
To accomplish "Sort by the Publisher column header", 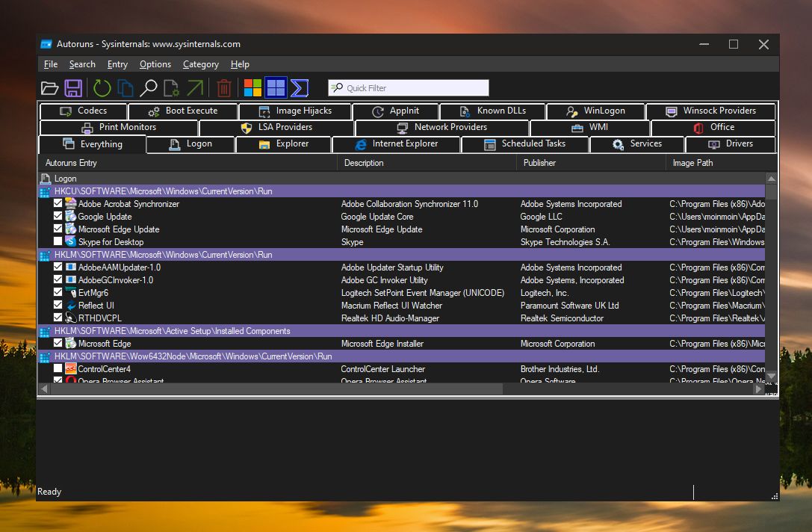I will click(x=591, y=163).
